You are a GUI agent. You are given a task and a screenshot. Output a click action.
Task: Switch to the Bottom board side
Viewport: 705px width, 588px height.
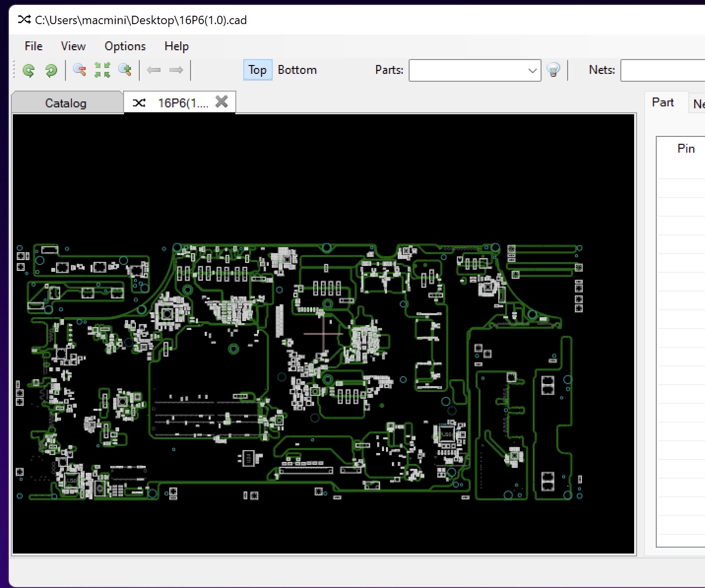pyautogui.click(x=297, y=70)
